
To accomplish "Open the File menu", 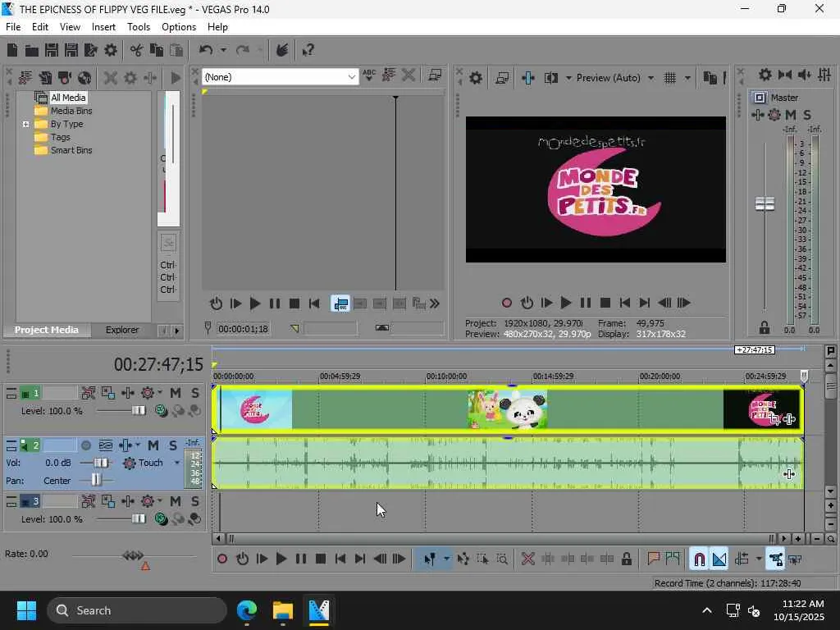I will [13, 27].
